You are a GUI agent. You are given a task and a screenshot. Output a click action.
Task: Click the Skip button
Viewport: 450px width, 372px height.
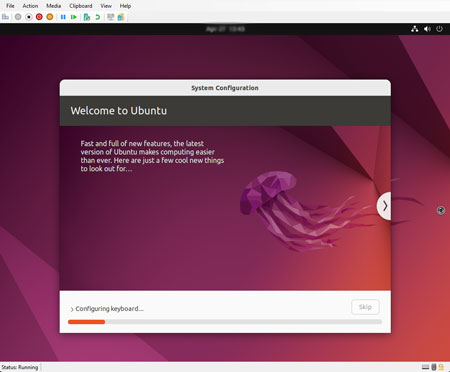point(365,307)
